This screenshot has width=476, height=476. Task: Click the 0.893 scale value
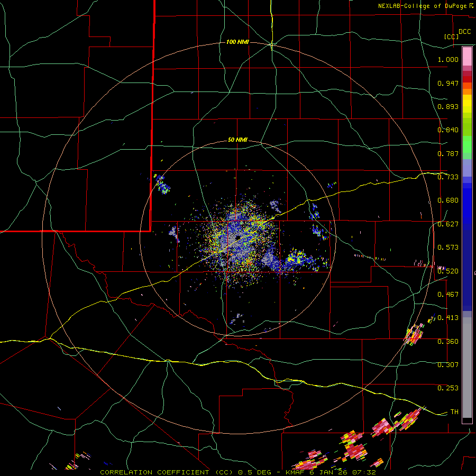448,106
